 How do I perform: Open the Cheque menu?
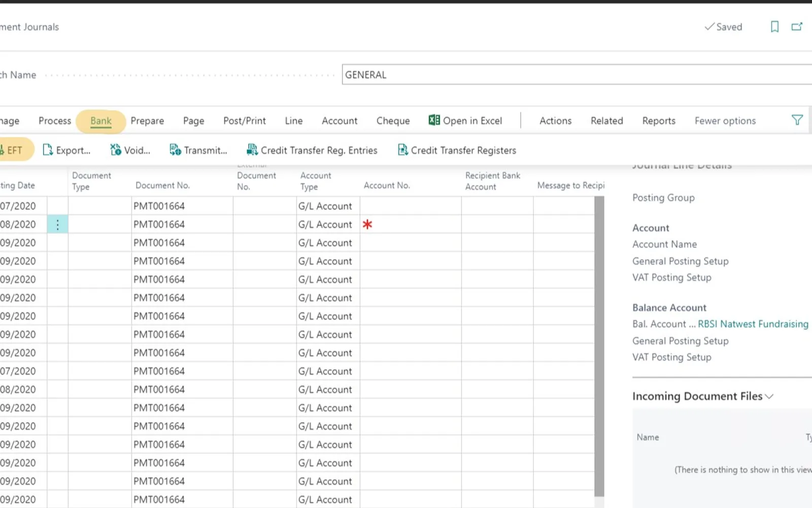click(393, 121)
